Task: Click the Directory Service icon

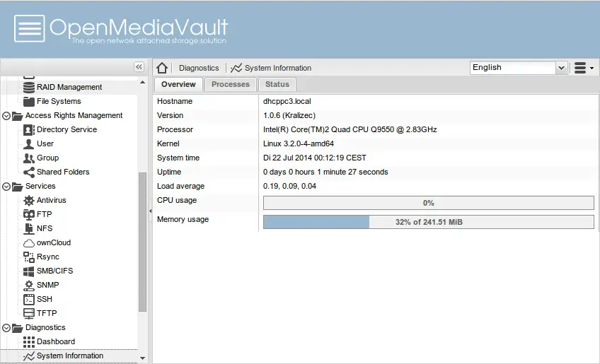Action: (29, 129)
